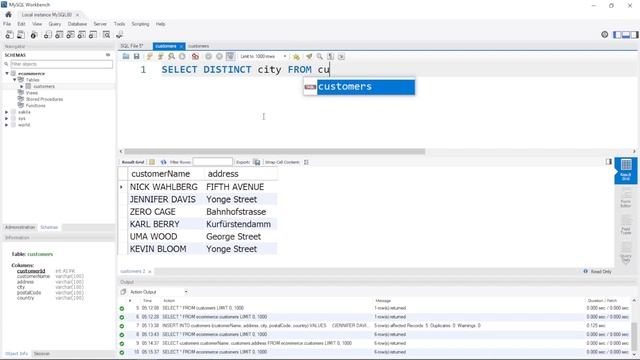Open the Server menu
Viewport: 640px width, 360px height.
[x=100, y=24]
